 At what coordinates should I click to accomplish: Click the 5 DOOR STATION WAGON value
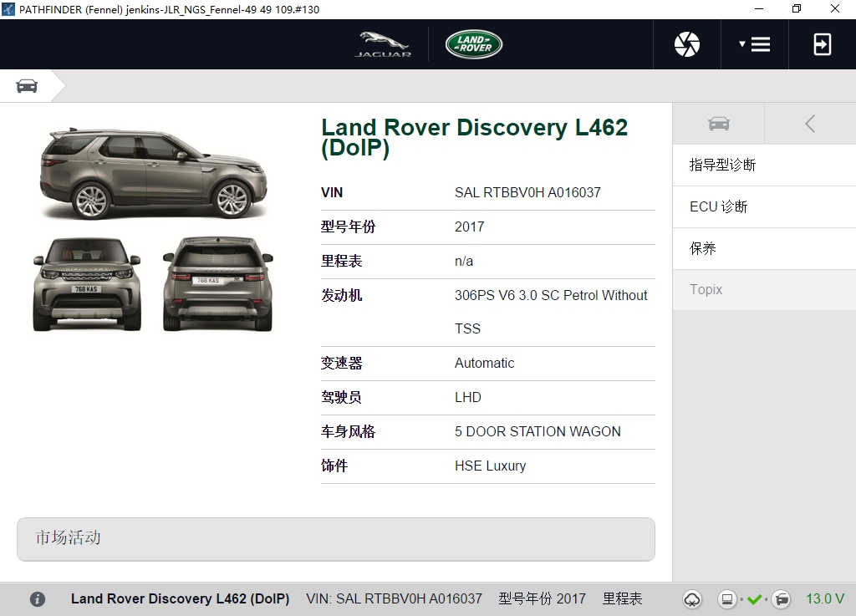tap(538, 431)
